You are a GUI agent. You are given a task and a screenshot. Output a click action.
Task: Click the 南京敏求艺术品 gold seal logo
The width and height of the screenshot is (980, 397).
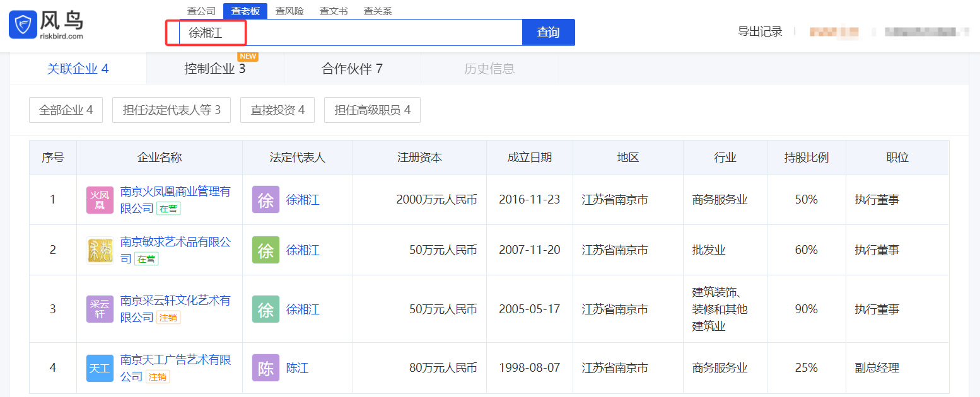[x=100, y=250]
